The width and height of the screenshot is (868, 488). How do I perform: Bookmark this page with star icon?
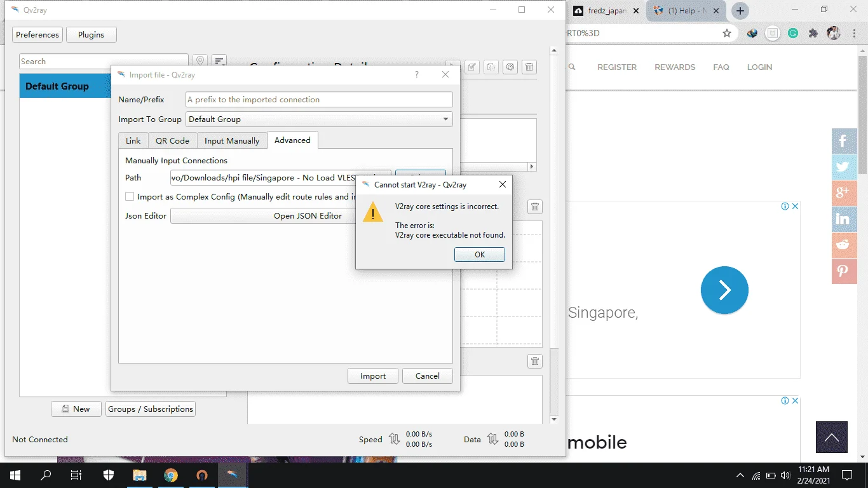point(727,33)
